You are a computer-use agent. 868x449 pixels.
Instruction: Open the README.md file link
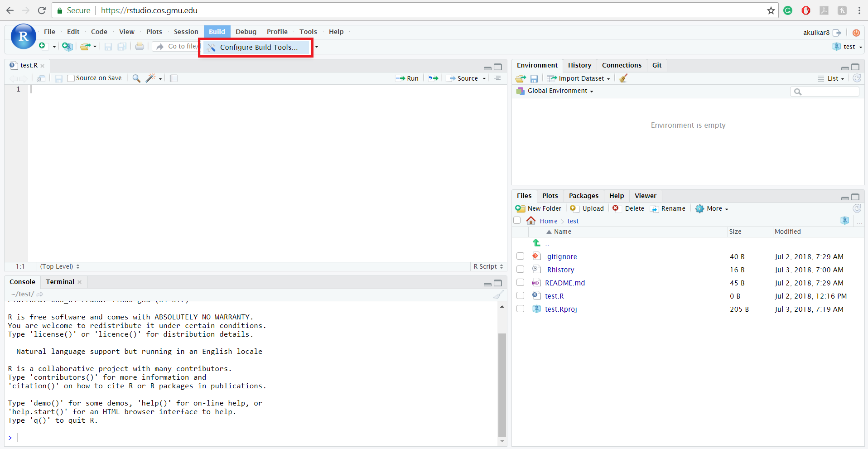pyautogui.click(x=564, y=283)
